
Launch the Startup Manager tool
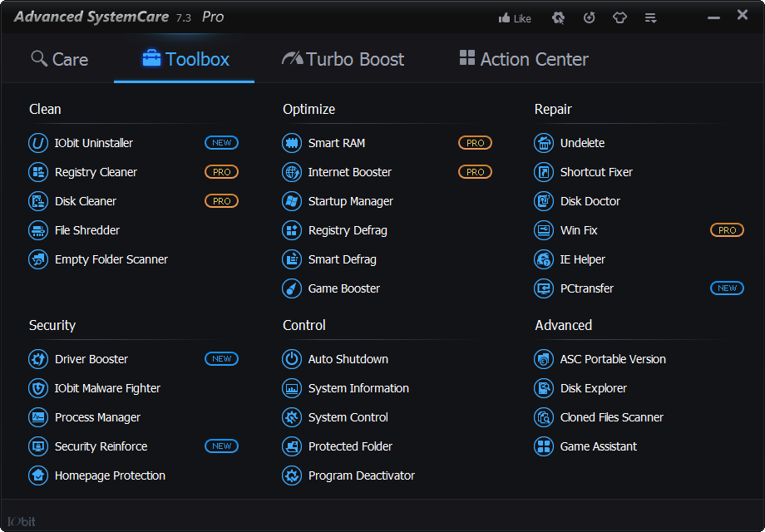click(350, 201)
